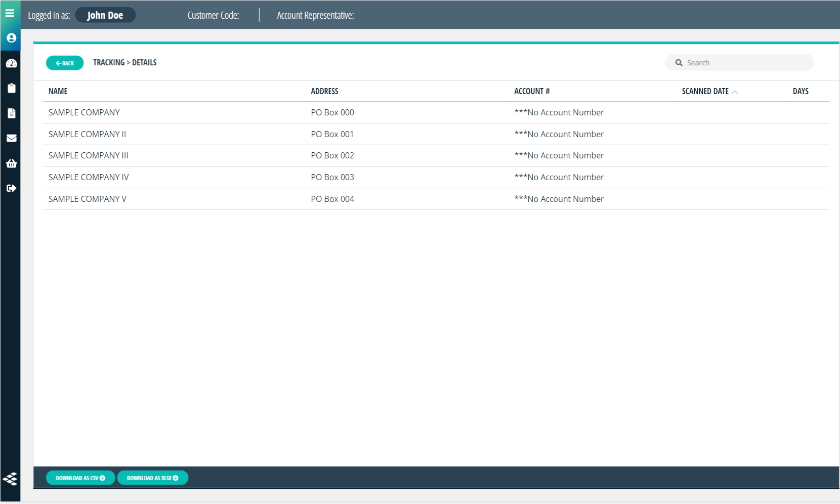Select the John Doe user badge
The height and width of the screenshot is (504, 840).
tap(105, 15)
